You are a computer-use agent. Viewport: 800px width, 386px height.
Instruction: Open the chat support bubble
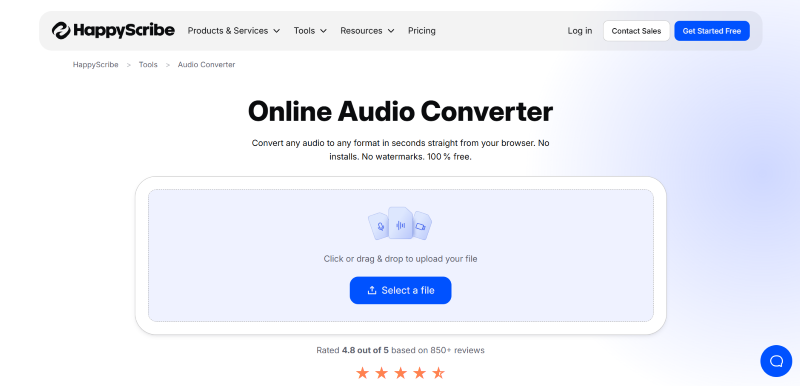point(776,361)
